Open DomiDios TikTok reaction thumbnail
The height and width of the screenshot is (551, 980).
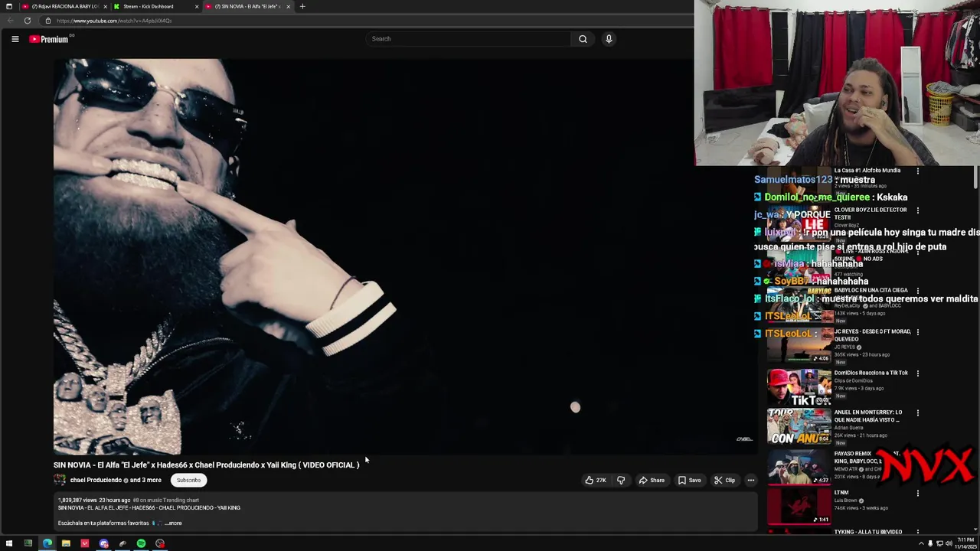[799, 387]
